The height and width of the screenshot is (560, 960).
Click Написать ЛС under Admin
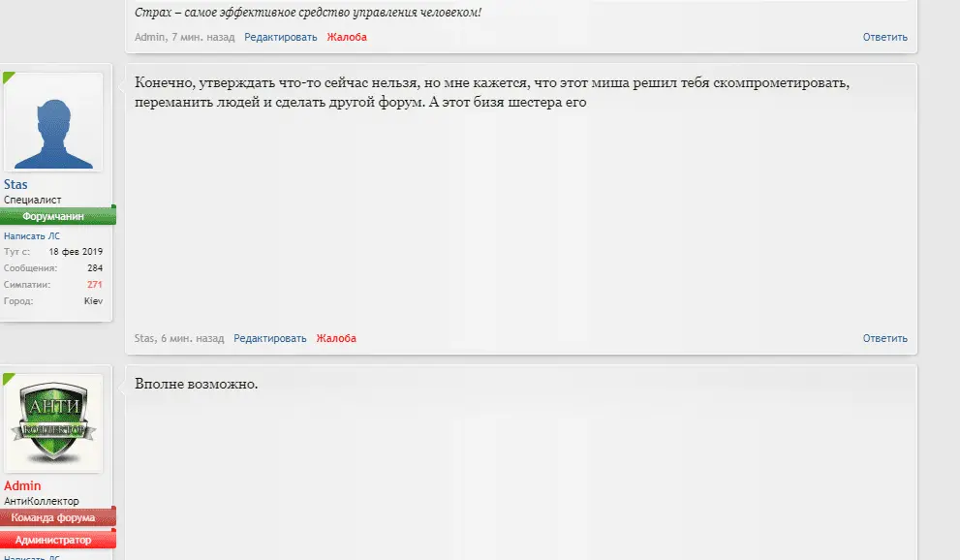click(32, 557)
